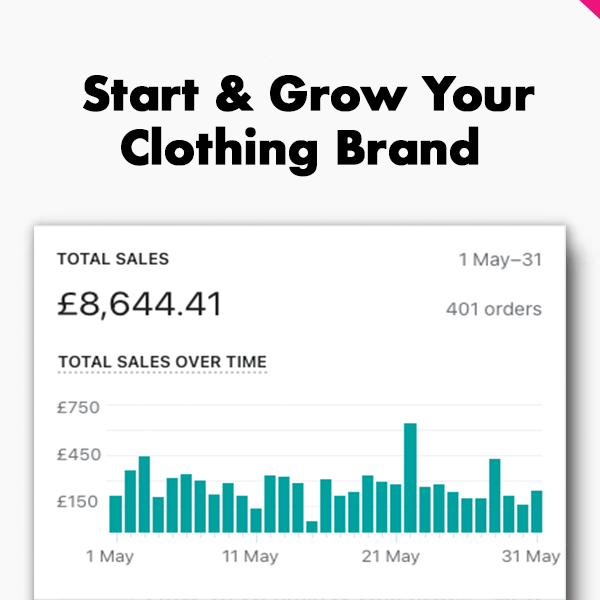Click the "401 orders" count

pos(493,309)
